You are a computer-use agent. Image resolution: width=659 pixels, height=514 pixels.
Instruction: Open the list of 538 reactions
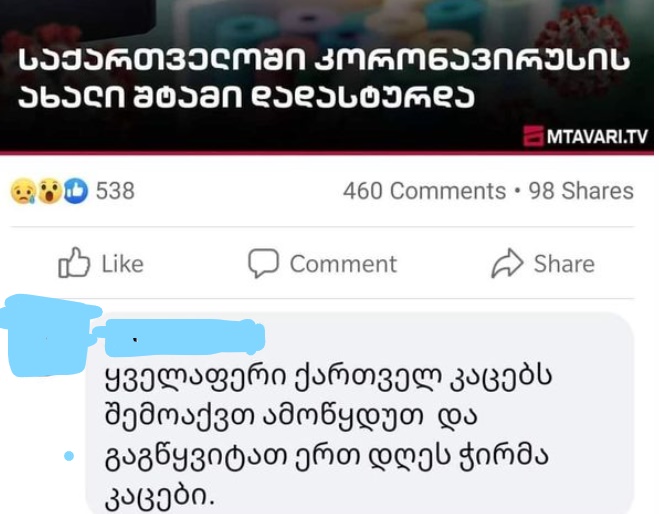coord(115,191)
